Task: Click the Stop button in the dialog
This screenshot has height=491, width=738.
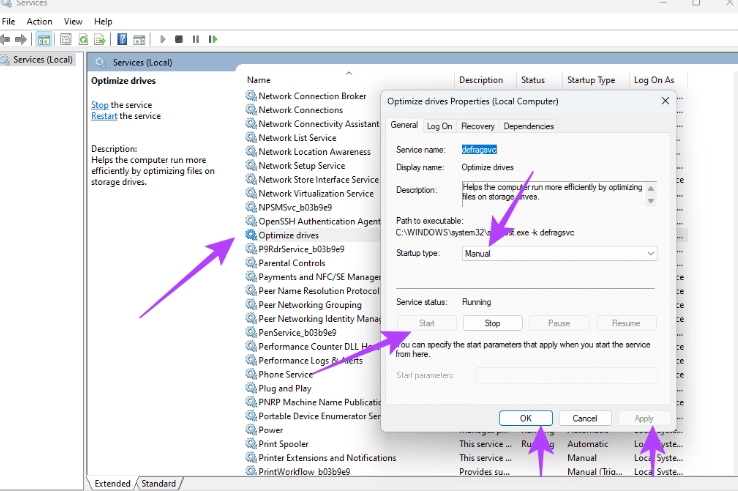Action: coord(492,323)
